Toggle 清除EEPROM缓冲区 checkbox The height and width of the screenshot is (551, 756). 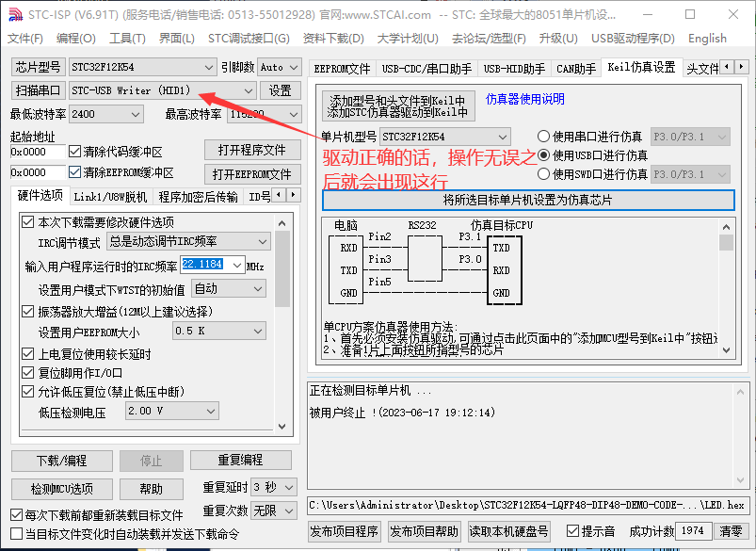click(x=74, y=172)
